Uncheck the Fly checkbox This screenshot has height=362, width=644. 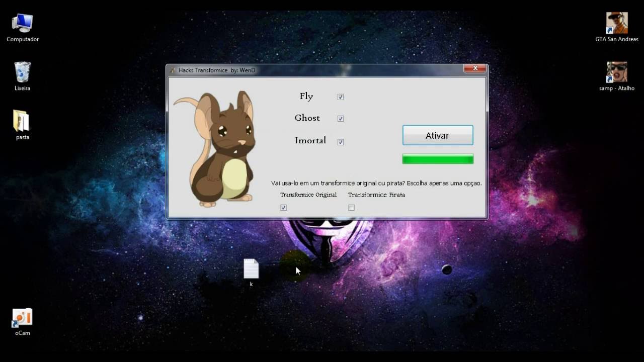(341, 97)
